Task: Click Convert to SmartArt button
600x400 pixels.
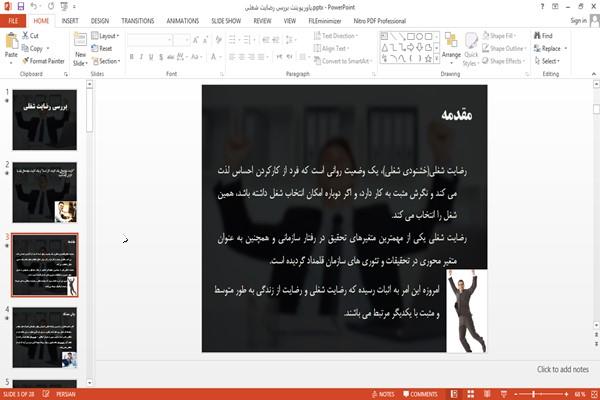Action: [x=342, y=61]
